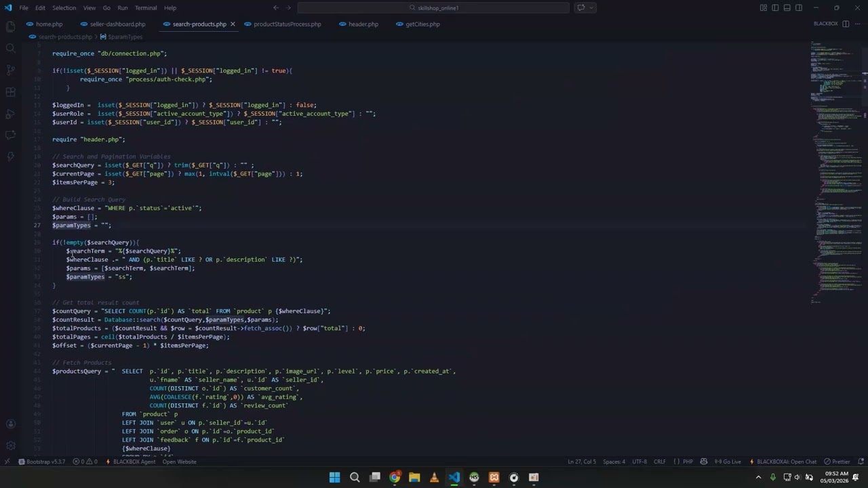Open the Windows Start menu
Screen dimensions: 868x488
pyautogui.click(x=334, y=477)
